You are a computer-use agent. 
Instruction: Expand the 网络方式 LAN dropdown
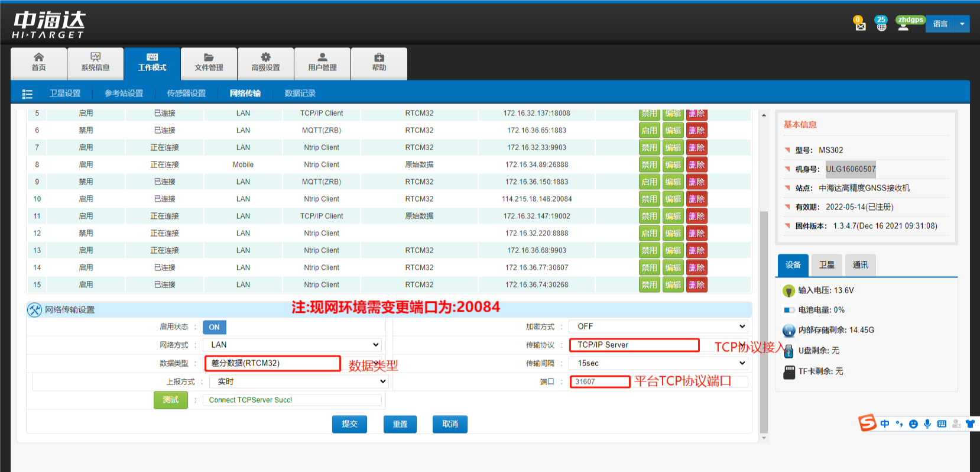293,345
